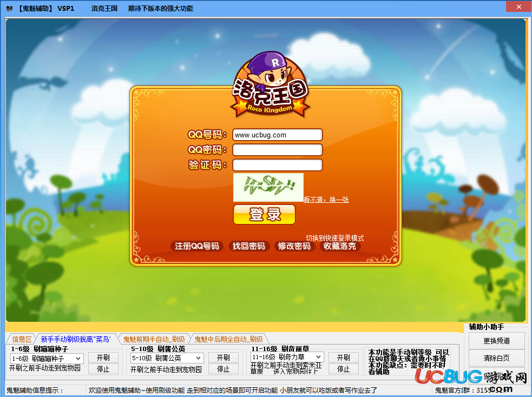The height and width of the screenshot is (397, 532).
Task: Click the 本功能是手动刷等级 description text
Action: 409,362
